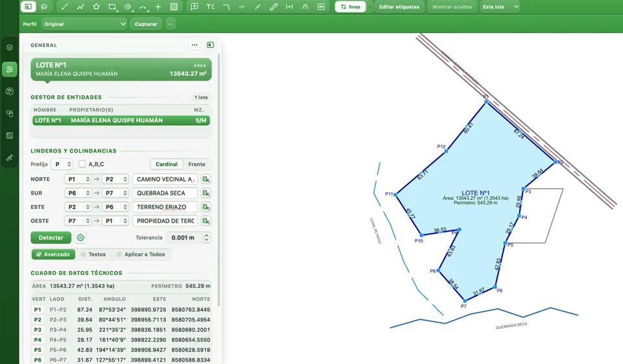
Task: Toggle Aplicar a Todos option
Action: click(141, 254)
